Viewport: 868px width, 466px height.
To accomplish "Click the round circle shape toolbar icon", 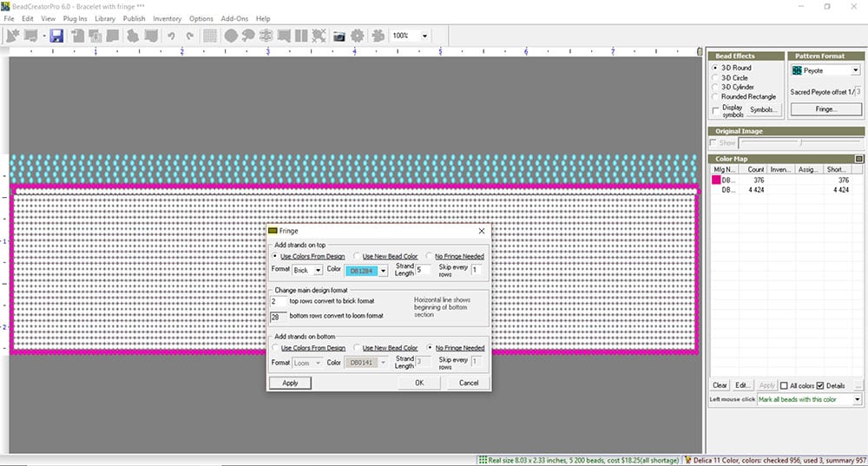I will (231, 36).
